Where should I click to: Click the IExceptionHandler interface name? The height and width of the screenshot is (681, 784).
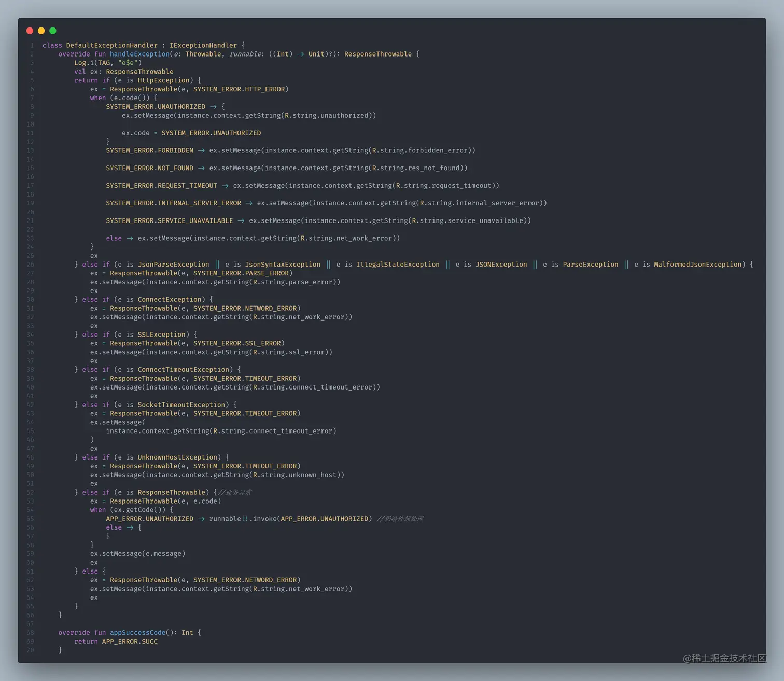pos(203,45)
